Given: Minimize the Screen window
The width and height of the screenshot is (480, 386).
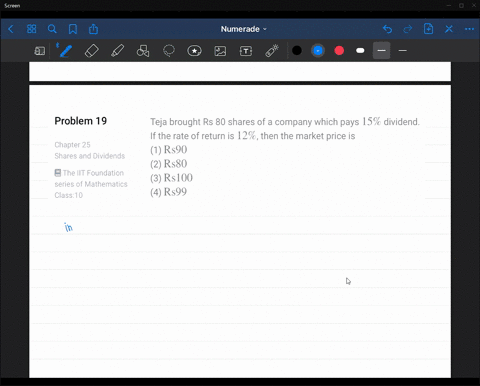Looking at the screenshot, I should [449, 5].
